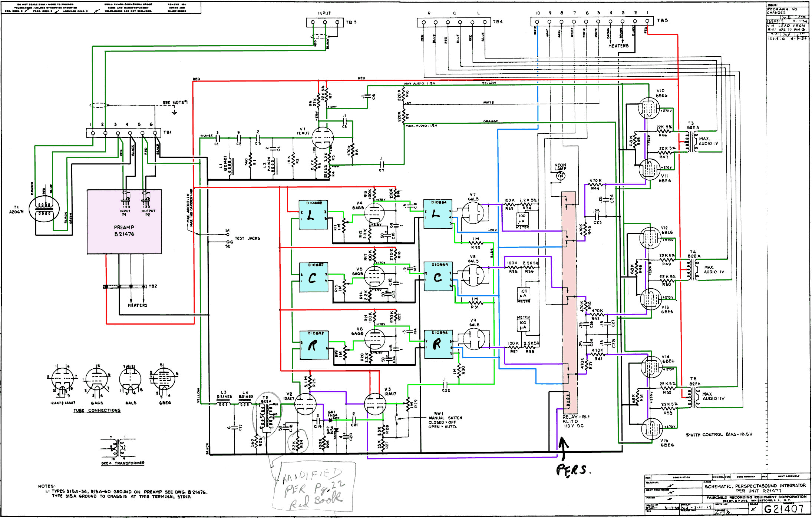Click the V1 12AU7 tube symbol
Image resolution: width=812 pixels, height=518 pixels.
pos(322,138)
